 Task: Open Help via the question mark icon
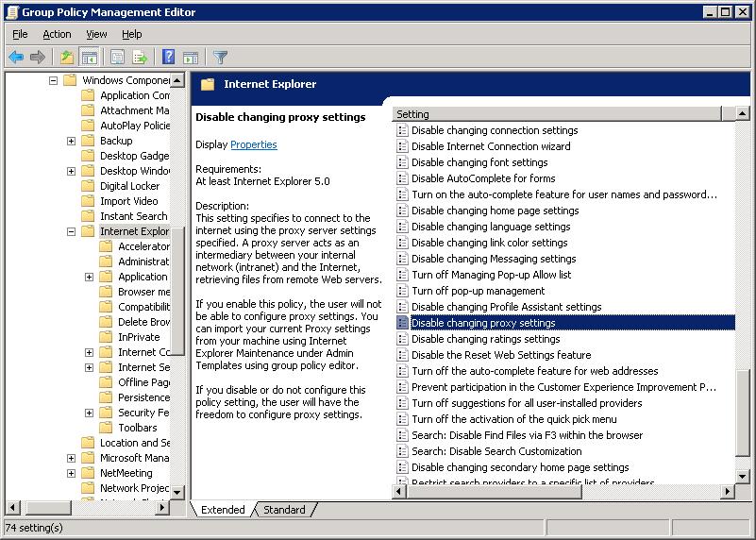168,58
